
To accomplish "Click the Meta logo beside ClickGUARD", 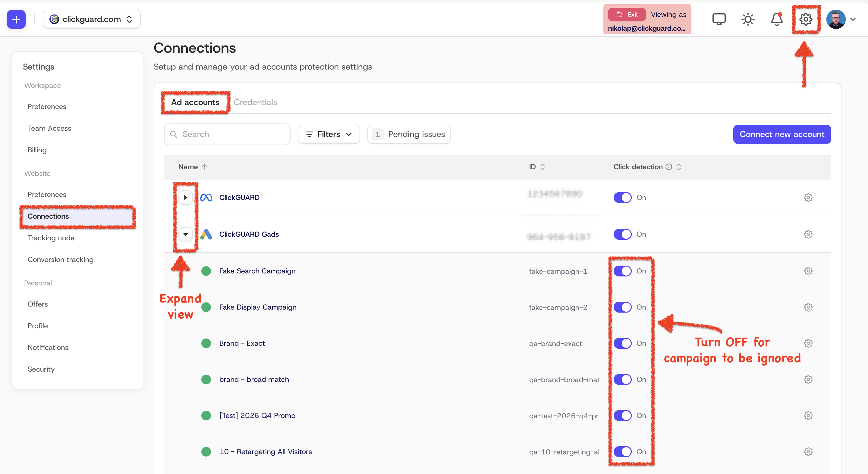I will (x=206, y=197).
